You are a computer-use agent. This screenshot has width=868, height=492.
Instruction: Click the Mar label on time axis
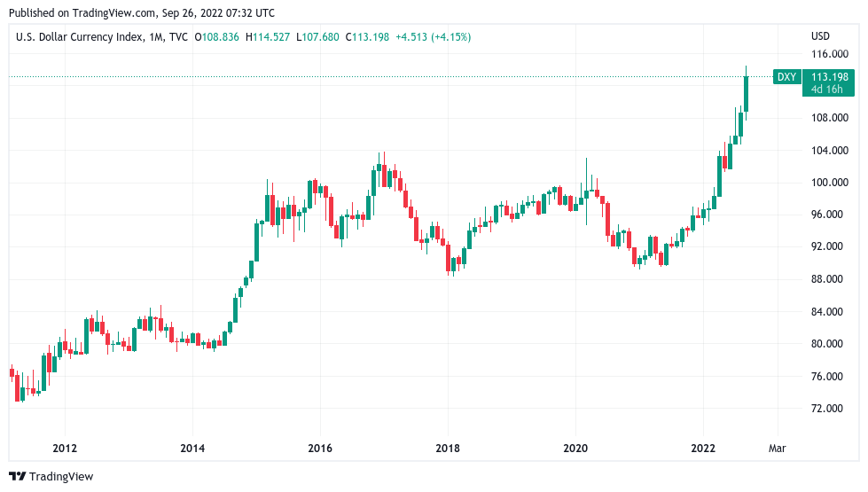[x=778, y=449]
